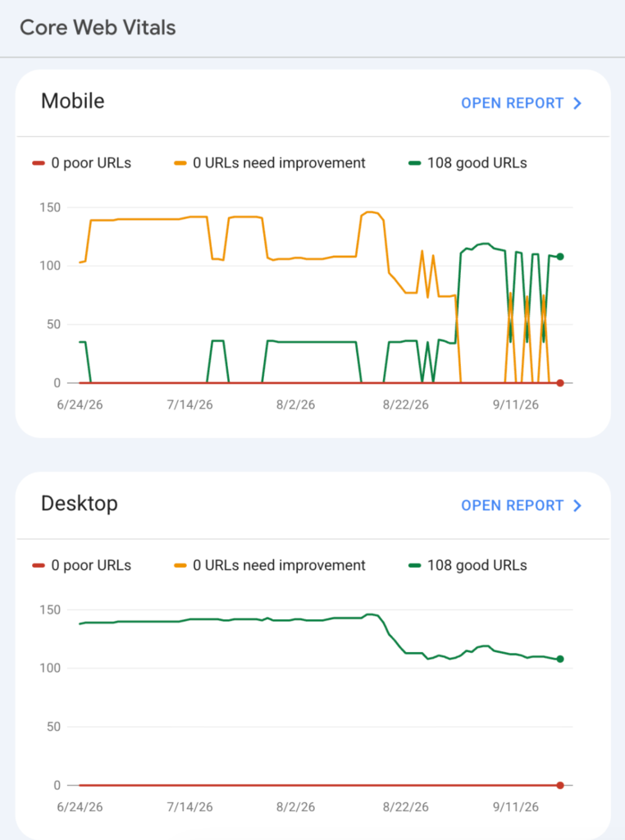
Task: Click the green good URLs legend marker in Mobile
Action: [414, 163]
